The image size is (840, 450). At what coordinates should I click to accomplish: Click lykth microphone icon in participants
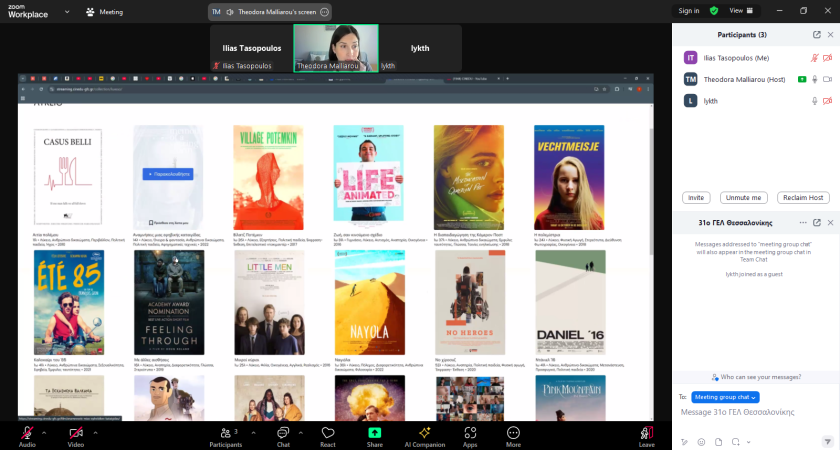pos(814,101)
